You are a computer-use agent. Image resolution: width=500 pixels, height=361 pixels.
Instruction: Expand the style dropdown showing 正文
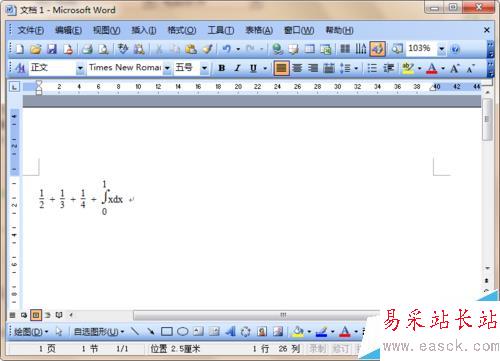point(80,68)
